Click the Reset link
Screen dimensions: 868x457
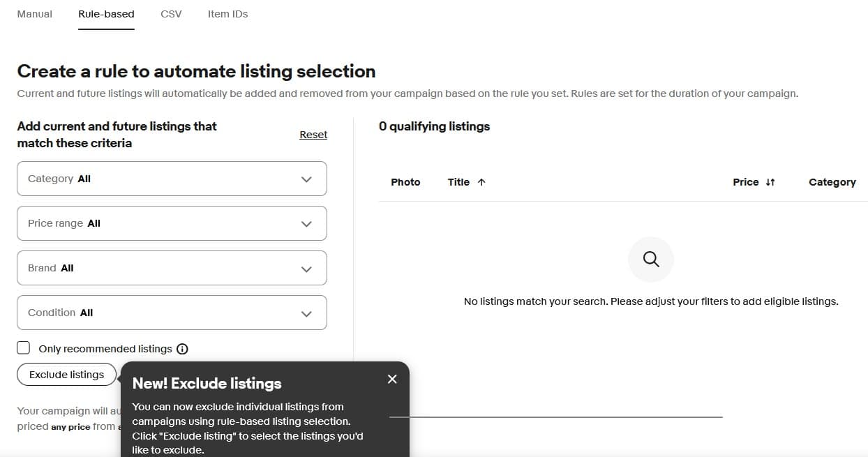click(313, 135)
